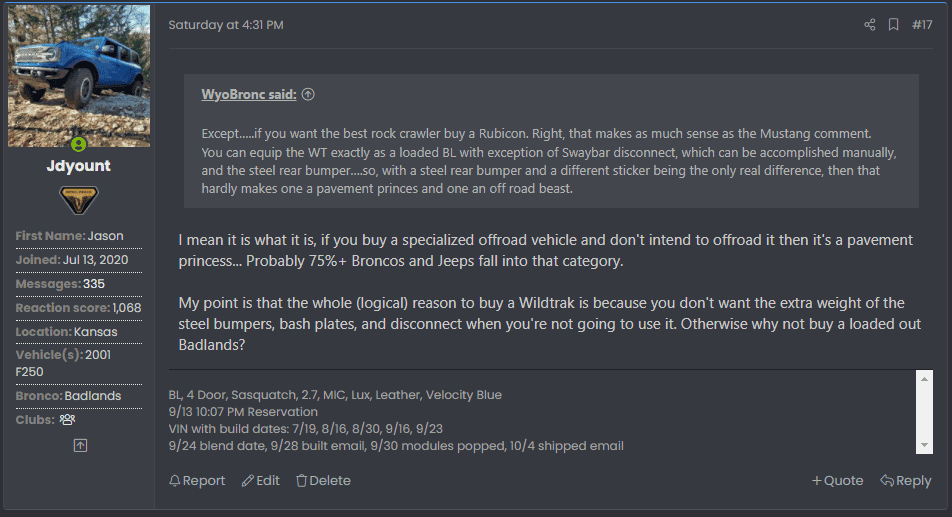Click the 'Saturday at 4:31 PM' timestamp
The image size is (952, 517).
(226, 25)
